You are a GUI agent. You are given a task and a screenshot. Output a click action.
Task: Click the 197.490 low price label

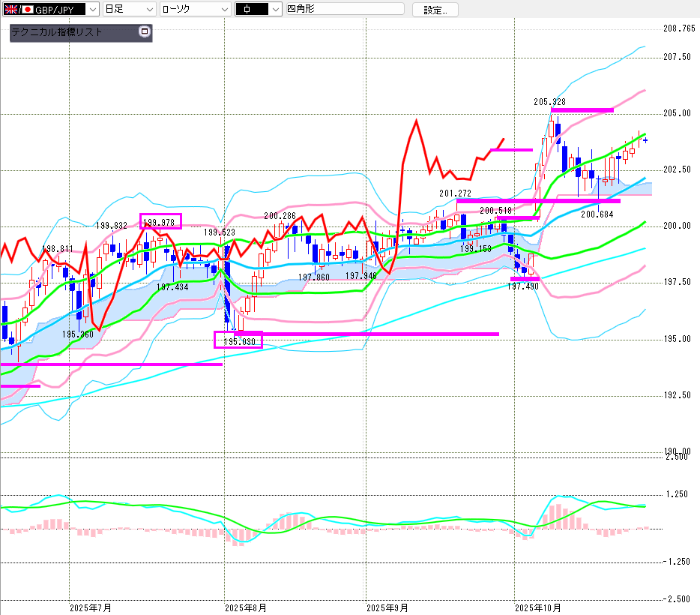click(522, 286)
